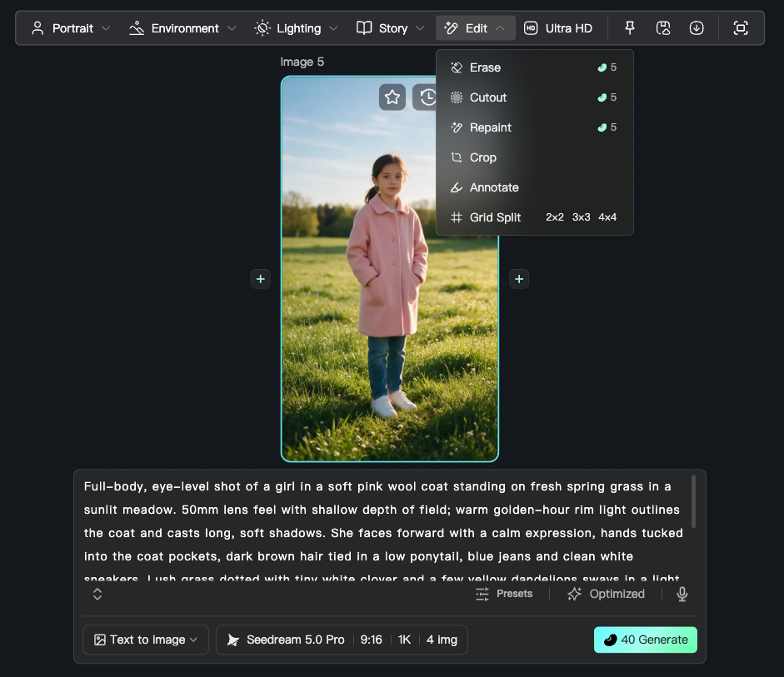Choose the 4x4 grid split
The height and width of the screenshot is (677, 784).
pos(607,217)
